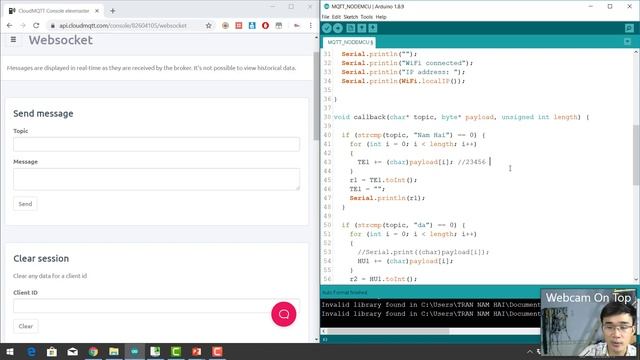Click the api.cloudmqtt.com address bar
The height and width of the screenshot is (360, 640).
click(x=122, y=25)
